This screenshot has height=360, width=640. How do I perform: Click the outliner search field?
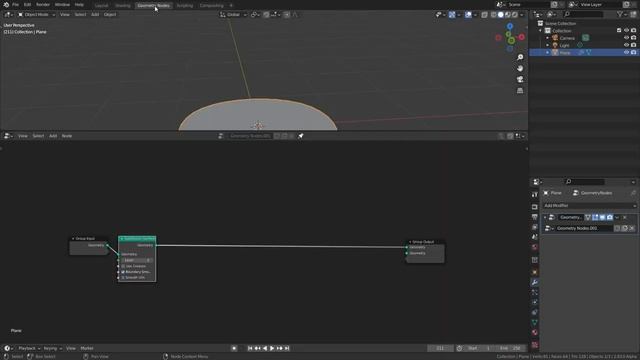pyautogui.click(x=583, y=15)
